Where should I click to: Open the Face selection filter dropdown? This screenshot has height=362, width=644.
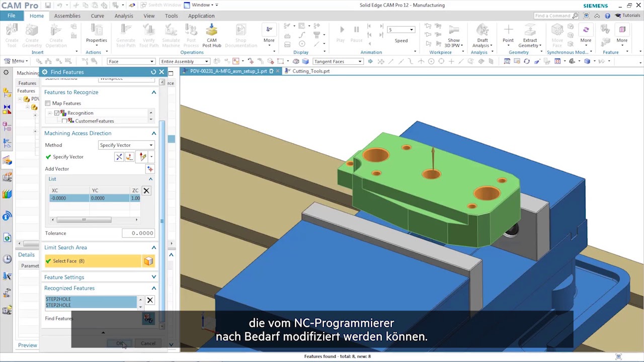click(131, 61)
